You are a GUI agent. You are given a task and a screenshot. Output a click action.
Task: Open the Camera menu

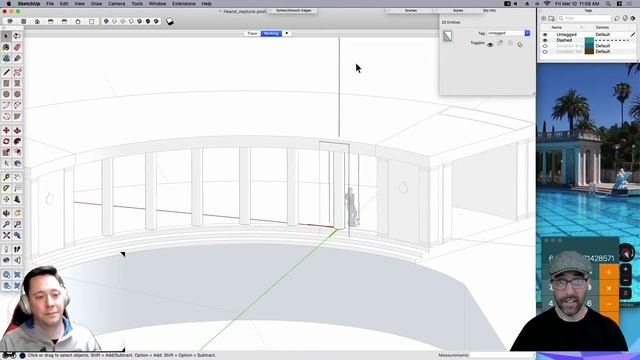click(x=117, y=4)
